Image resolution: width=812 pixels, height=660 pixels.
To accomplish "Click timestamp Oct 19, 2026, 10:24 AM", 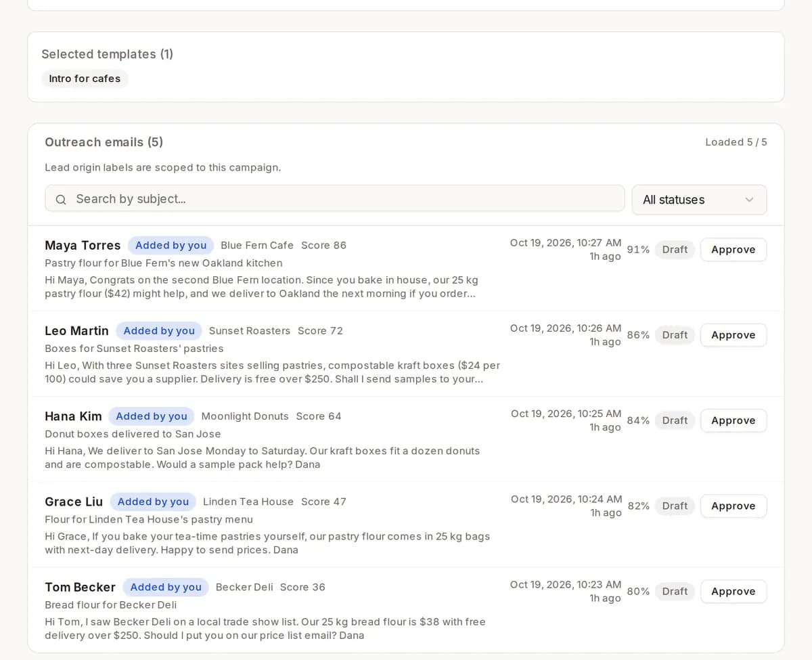I will [566, 499].
